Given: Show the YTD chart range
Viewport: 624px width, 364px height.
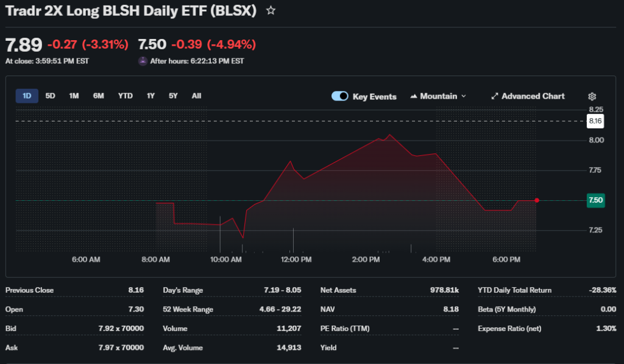Looking at the screenshot, I should pos(125,96).
